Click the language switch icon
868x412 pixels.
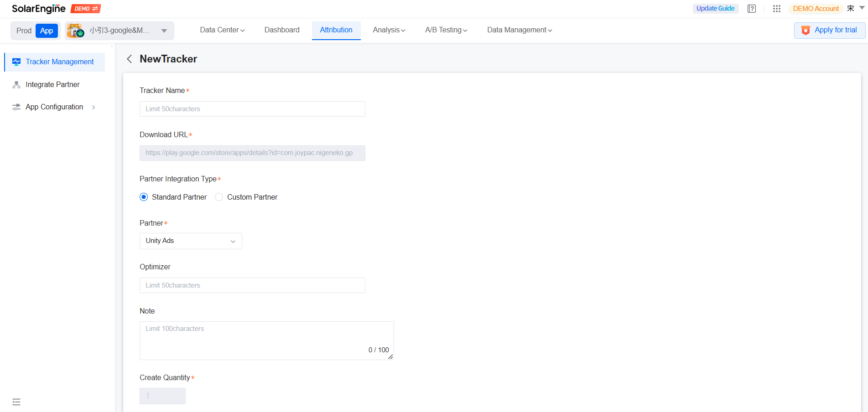(851, 8)
